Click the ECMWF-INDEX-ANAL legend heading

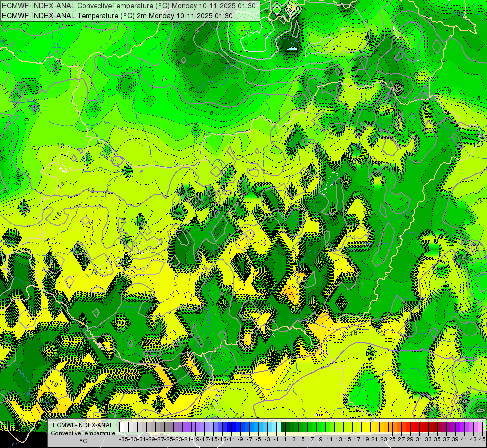point(83,425)
